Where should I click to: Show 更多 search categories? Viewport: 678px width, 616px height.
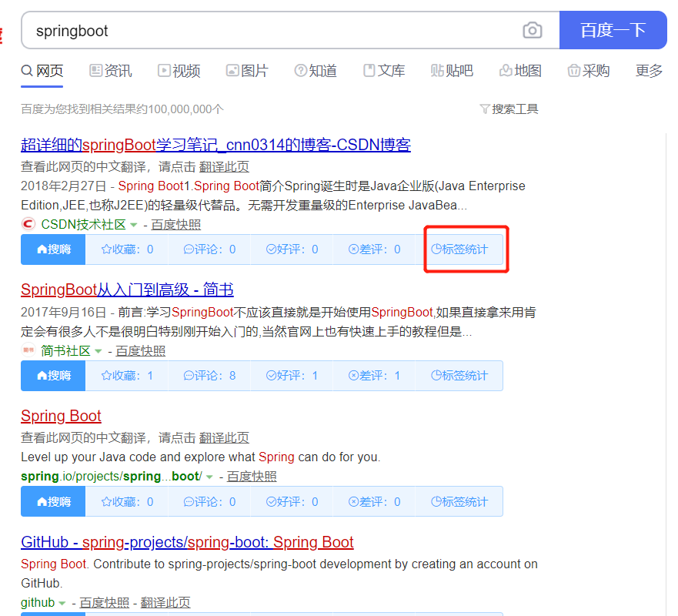tap(649, 71)
